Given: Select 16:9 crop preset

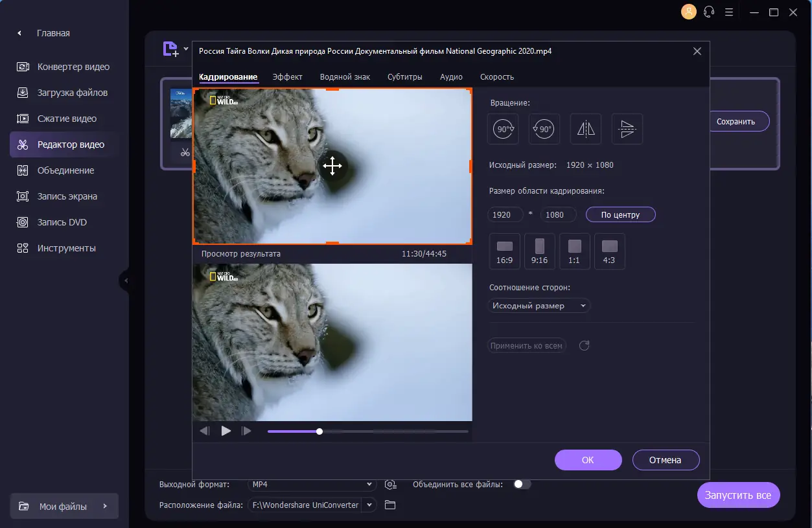Looking at the screenshot, I should 505,251.
